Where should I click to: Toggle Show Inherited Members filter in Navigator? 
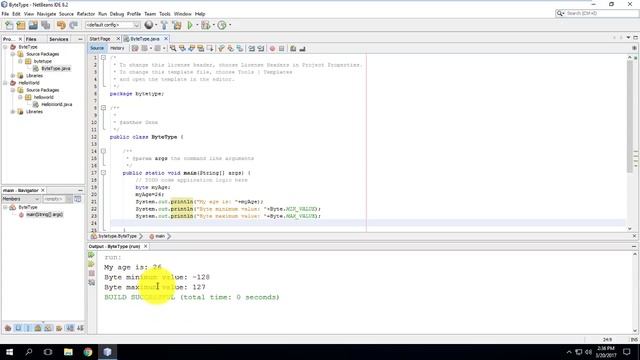tap(8, 328)
